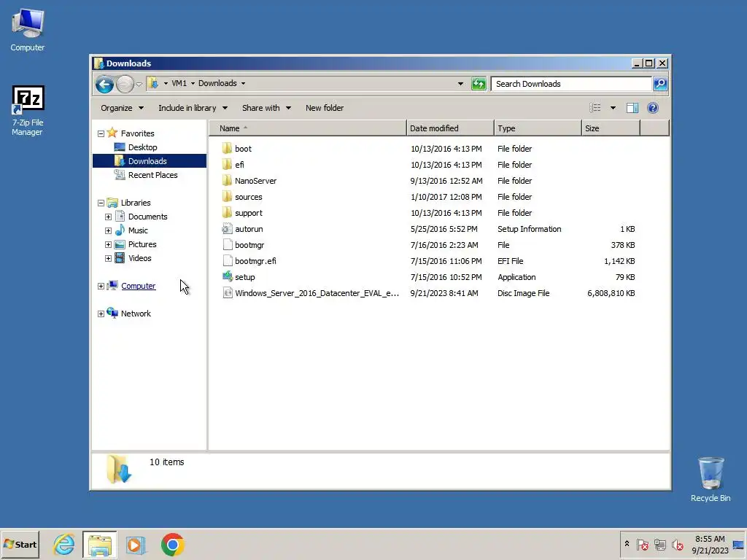747x560 pixels.
Task: Expand the Music library node
Action: coord(108,230)
